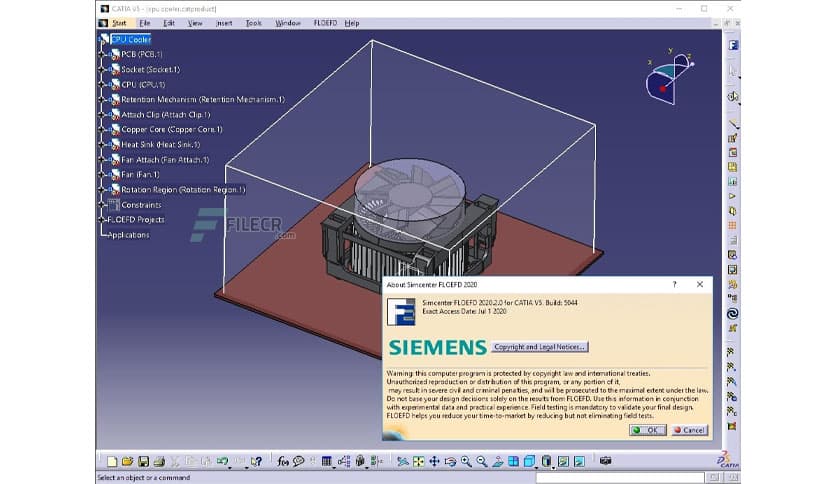Image resolution: width=836 pixels, height=484 pixels.
Task: Open the Undo history dropdown arrow
Action: 230,467
